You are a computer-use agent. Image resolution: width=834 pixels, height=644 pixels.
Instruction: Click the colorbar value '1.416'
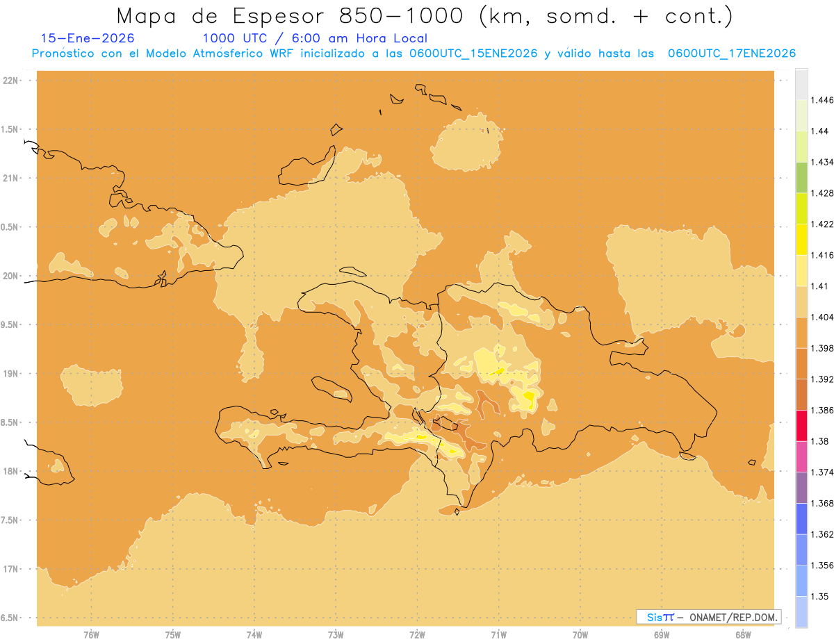(x=822, y=255)
